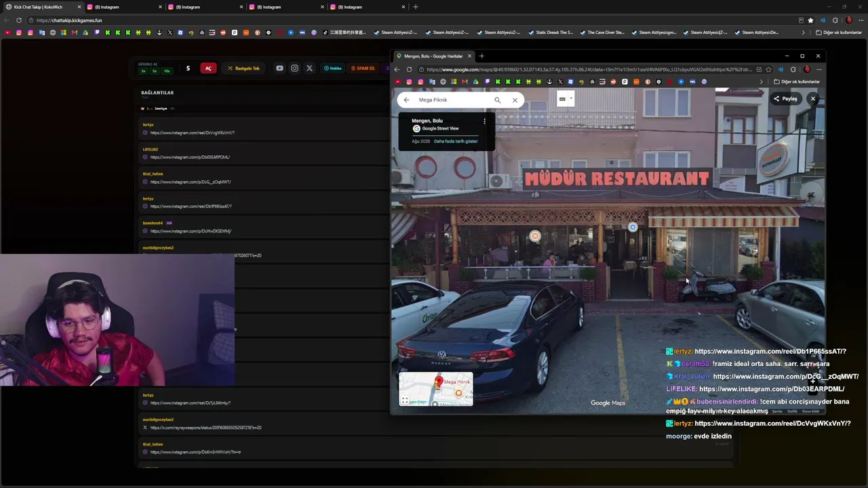
Task: Switch to Kick Chat Takip | KokoWich tab
Action: pyautogui.click(x=42, y=7)
